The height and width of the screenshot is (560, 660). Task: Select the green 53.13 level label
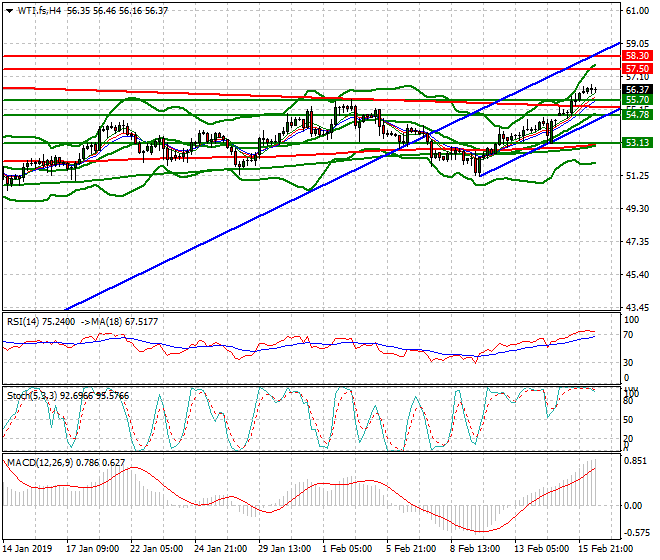pos(637,143)
